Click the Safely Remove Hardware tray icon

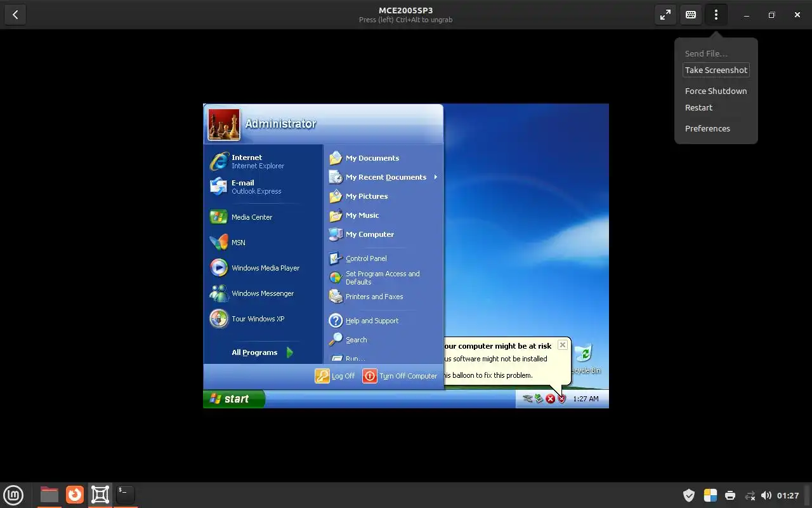(539, 399)
